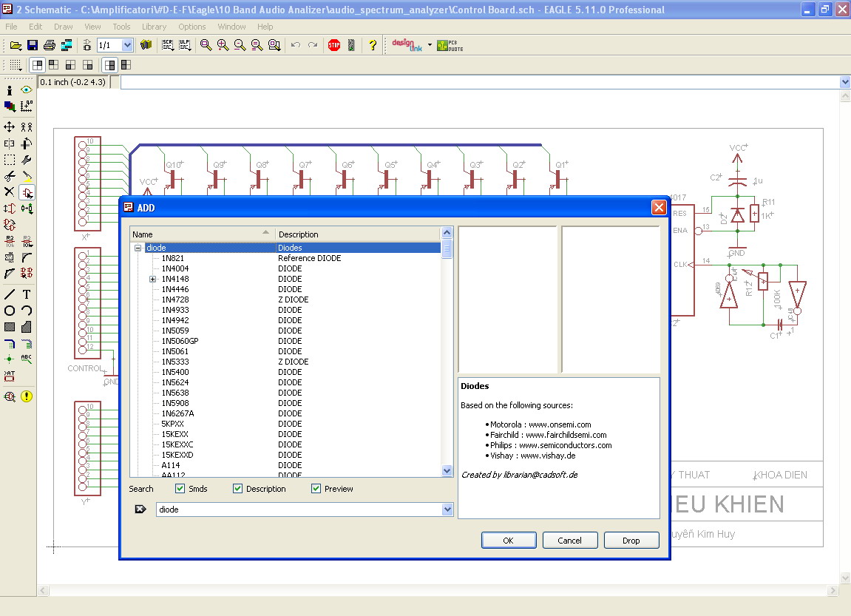Uncheck the Smds checkbox
This screenshot has width=851, height=616.
pos(180,489)
